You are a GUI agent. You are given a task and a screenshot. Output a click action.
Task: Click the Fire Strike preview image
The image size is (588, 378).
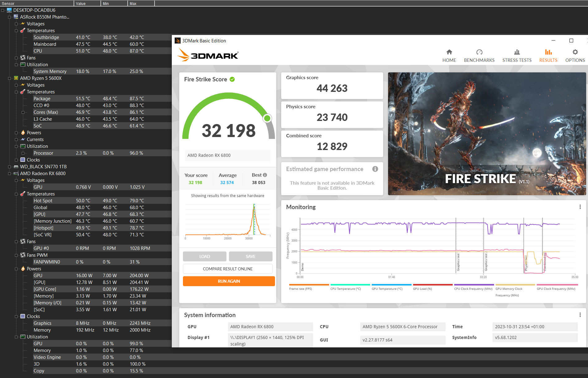click(x=487, y=134)
